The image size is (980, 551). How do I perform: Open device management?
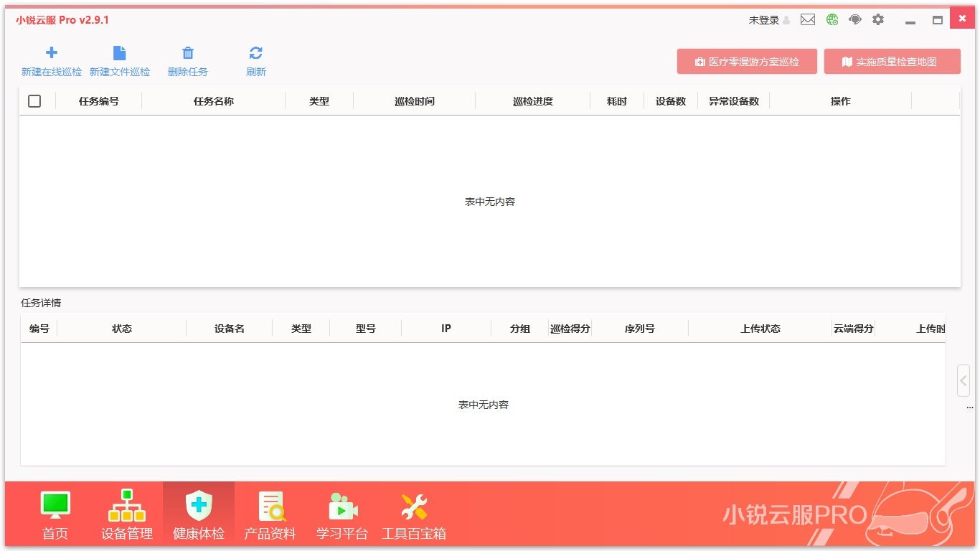[126, 512]
